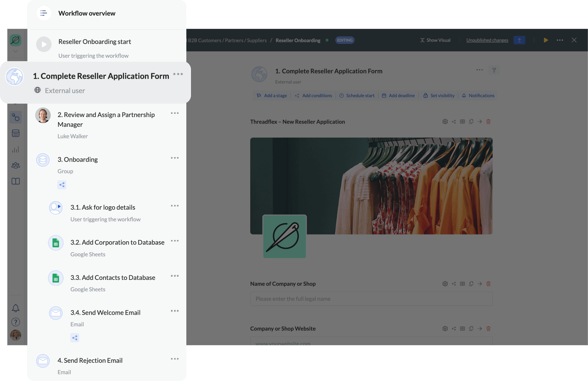Viewport: 588px width, 381px height.
Task: Open the notifications bell in the left sidebar
Action: (x=16, y=308)
